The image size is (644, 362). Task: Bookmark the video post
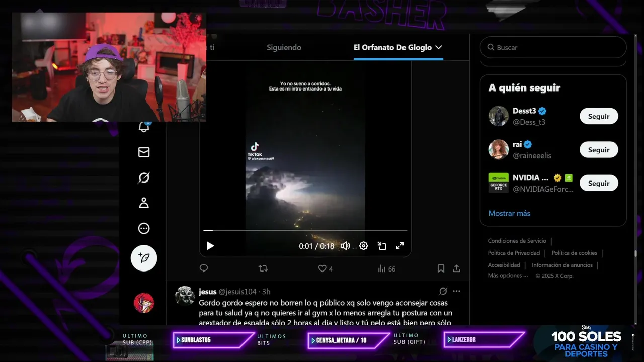(441, 268)
